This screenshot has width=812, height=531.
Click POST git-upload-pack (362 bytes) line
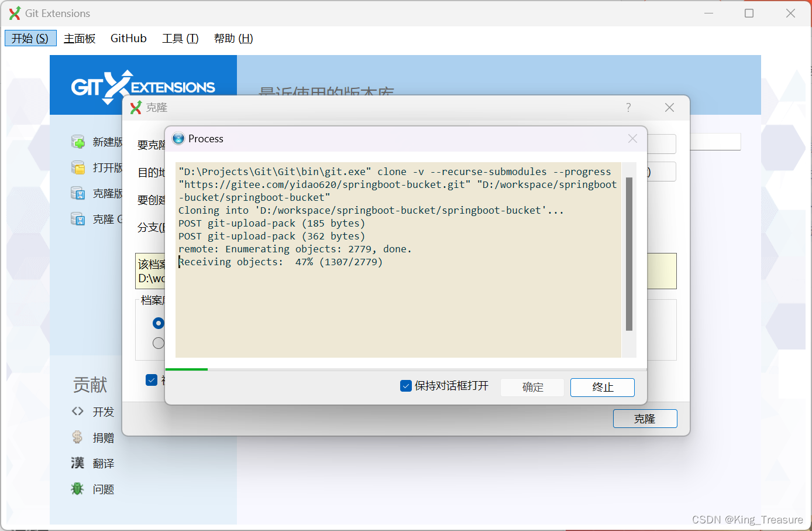click(x=271, y=237)
